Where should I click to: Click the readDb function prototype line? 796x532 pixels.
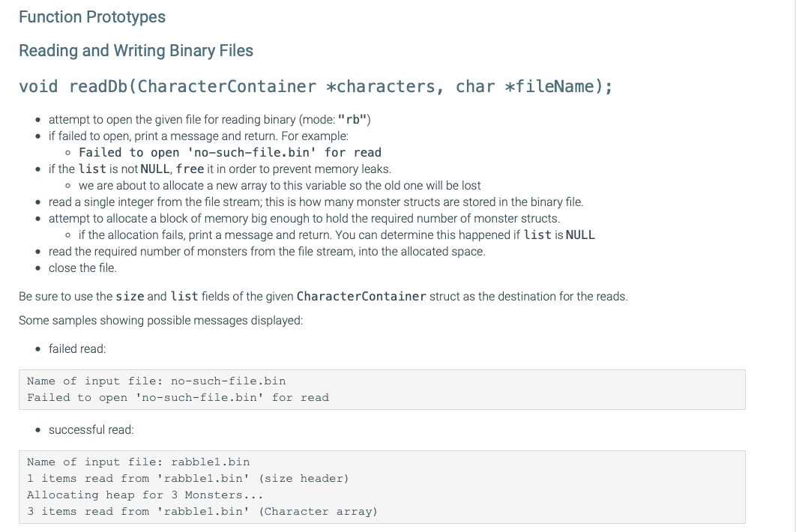click(316, 87)
